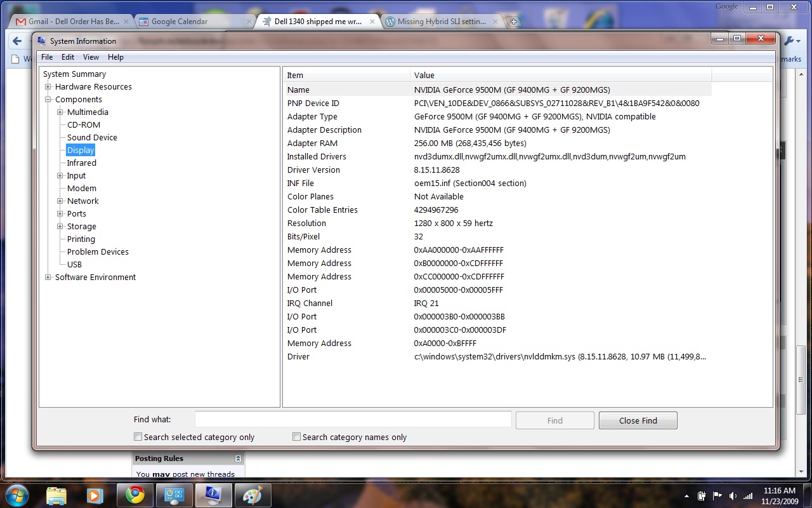The image size is (812, 508).
Task: Sort by the Value column header
Action: point(561,75)
